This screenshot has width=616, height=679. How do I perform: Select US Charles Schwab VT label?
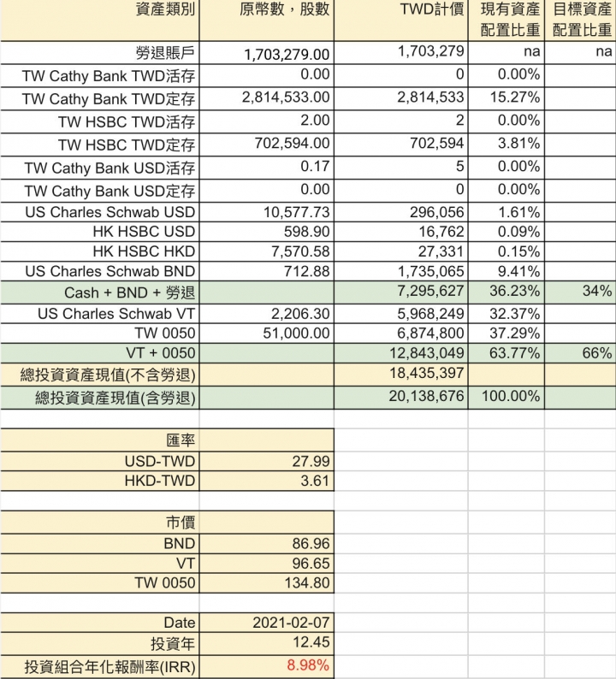pyautogui.click(x=99, y=314)
